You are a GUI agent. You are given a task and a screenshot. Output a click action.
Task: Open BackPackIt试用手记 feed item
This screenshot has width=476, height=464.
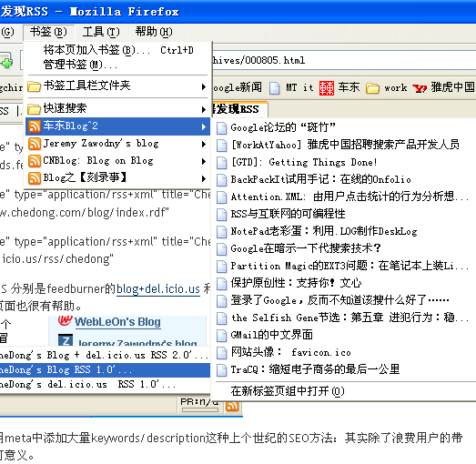[344, 179]
